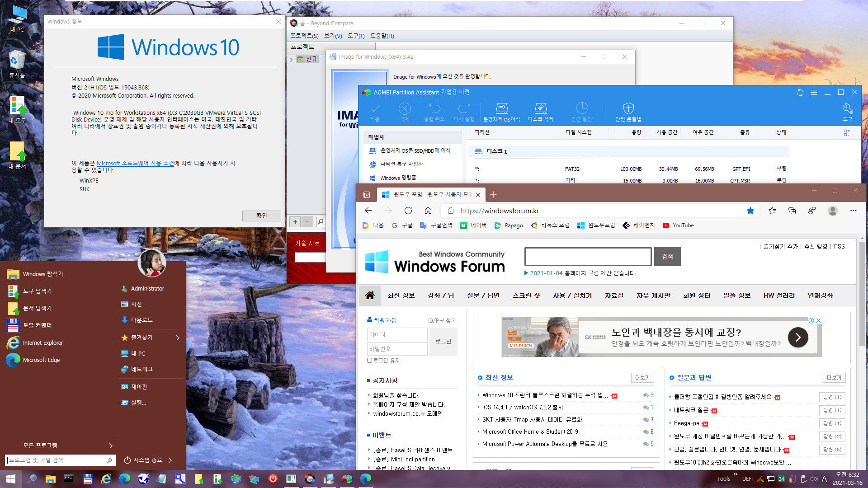Viewport: 868px width, 488px height.
Task: Open File Explorer from the taskbar
Action: (x=50, y=479)
